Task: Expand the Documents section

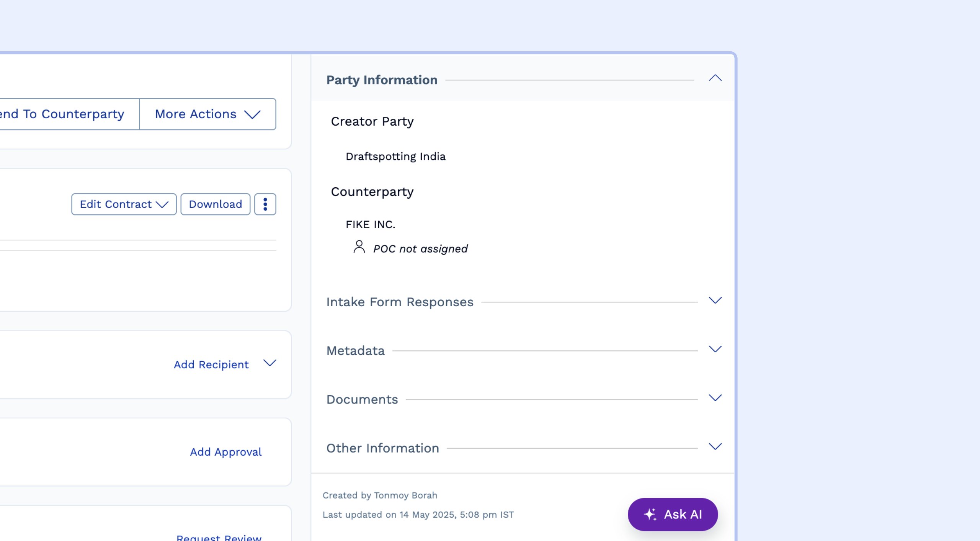Action: [715, 398]
